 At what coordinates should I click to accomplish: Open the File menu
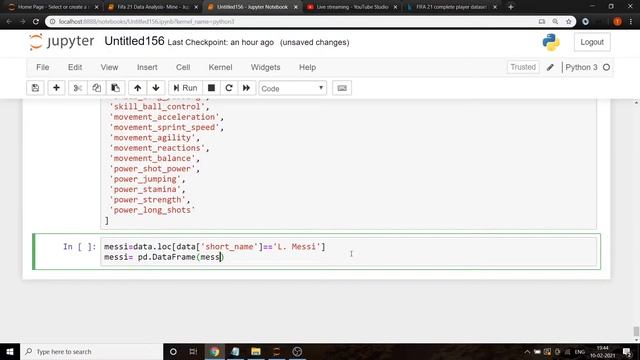click(x=42, y=67)
